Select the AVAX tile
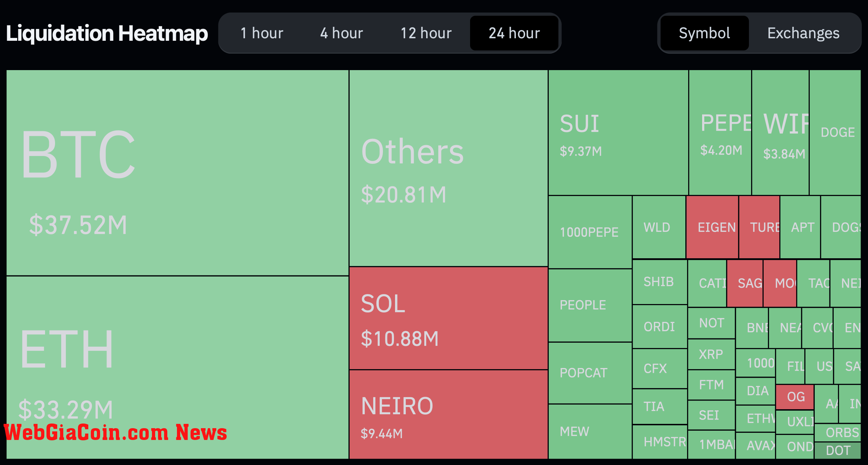Screen dimensions: 868x465 [756, 446]
